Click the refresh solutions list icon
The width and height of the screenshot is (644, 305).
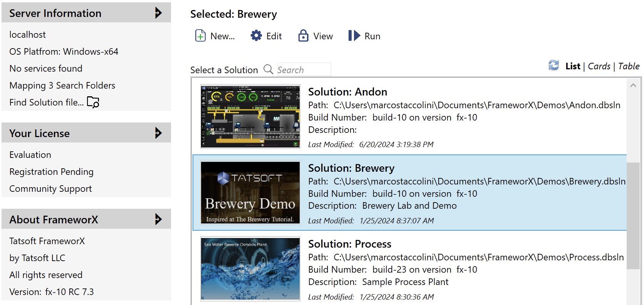coord(554,65)
